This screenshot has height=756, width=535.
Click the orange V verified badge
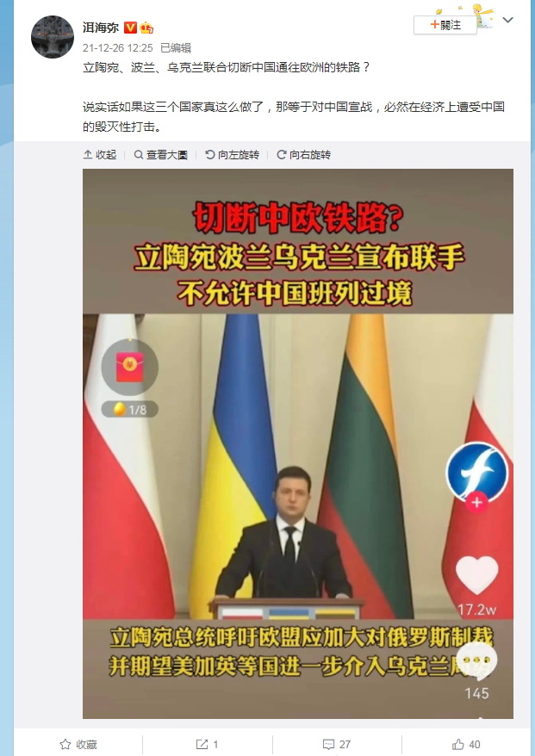click(x=130, y=28)
